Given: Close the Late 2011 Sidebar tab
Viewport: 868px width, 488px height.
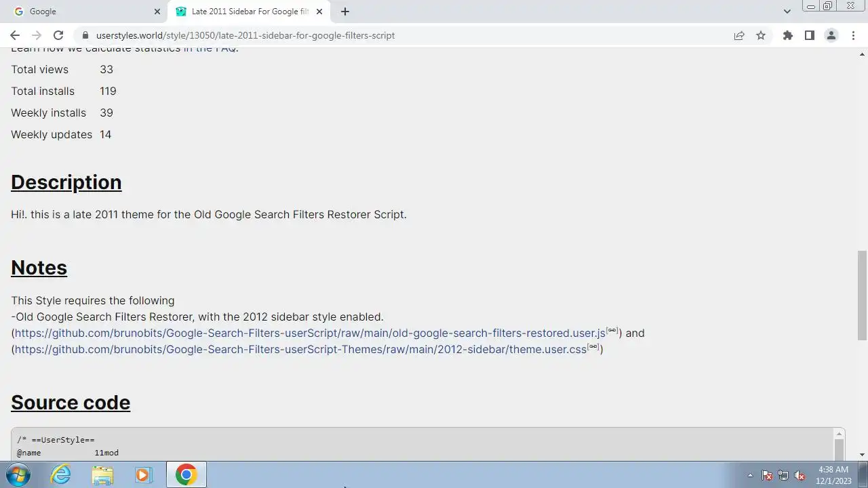Looking at the screenshot, I should coord(319,12).
